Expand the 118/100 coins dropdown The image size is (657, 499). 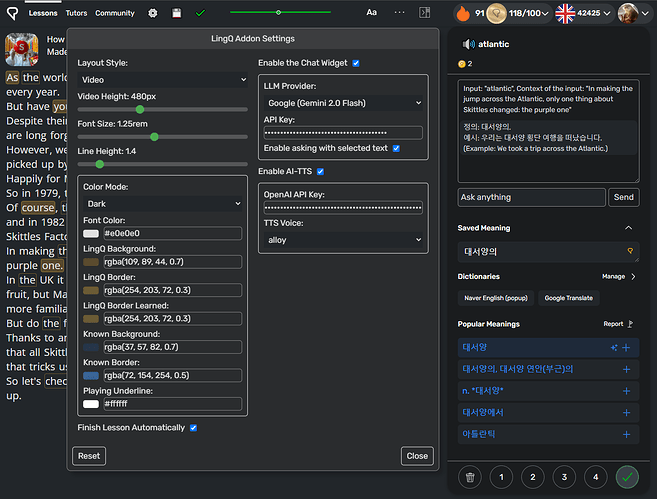545,14
